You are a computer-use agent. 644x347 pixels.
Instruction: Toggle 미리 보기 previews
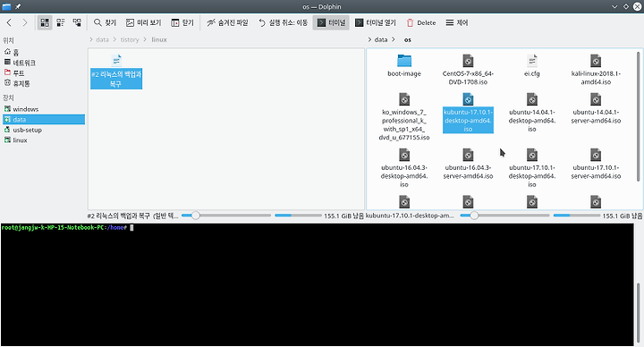143,22
